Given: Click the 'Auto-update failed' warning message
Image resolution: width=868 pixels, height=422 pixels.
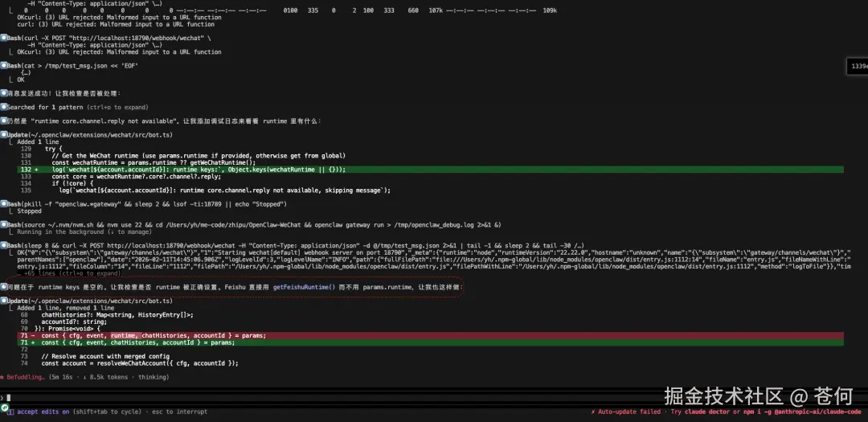Looking at the screenshot, I should pyautogui.click(x=625, y=412).
